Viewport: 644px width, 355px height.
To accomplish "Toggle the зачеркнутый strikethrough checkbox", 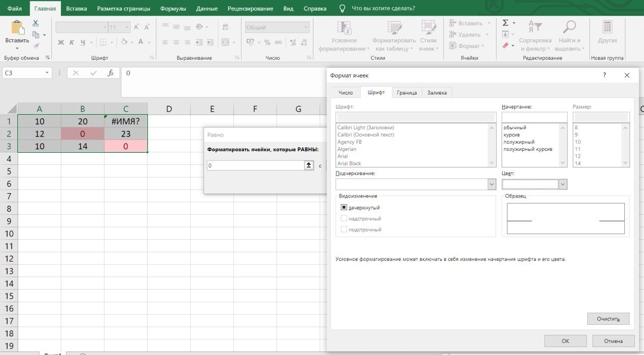I will pyautogui.click(x=344, y=207).
